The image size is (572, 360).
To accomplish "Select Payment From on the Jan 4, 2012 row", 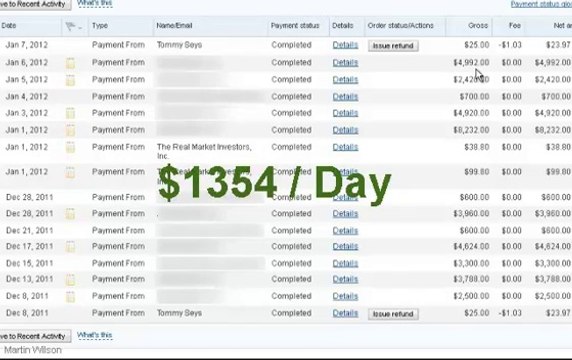I will tap(118, 97).
